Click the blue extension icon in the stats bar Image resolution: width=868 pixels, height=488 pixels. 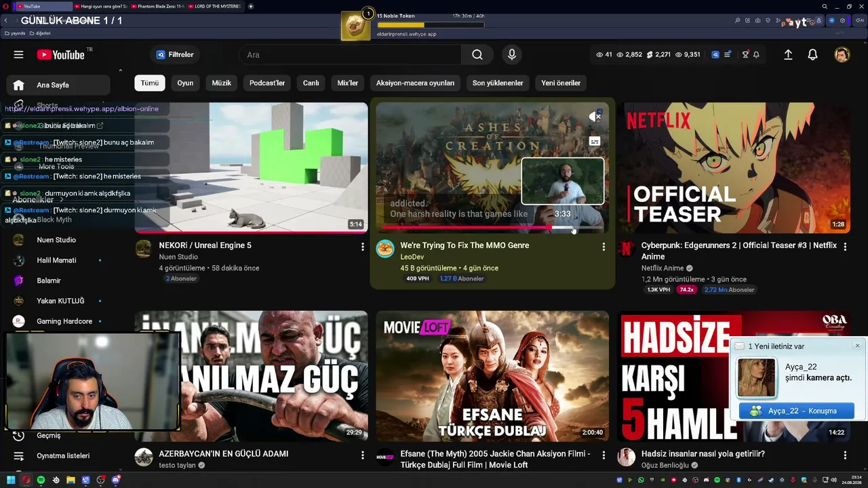point(715,55)
